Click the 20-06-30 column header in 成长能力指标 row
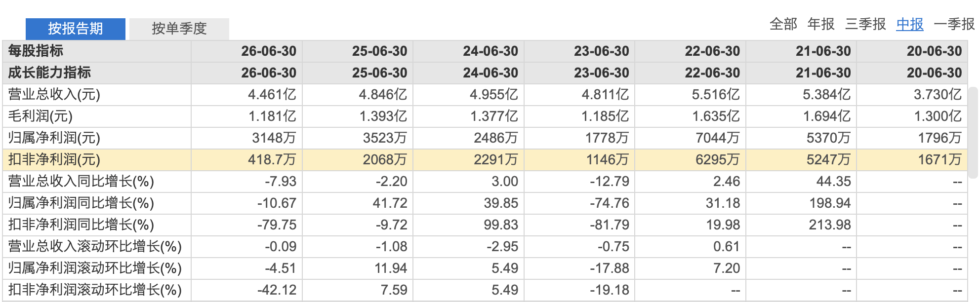Image resolution: width=980 pixels, height=302 pixels. 935,73
